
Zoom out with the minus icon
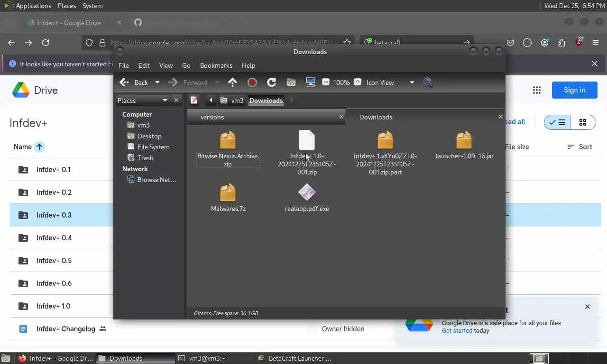326,82
